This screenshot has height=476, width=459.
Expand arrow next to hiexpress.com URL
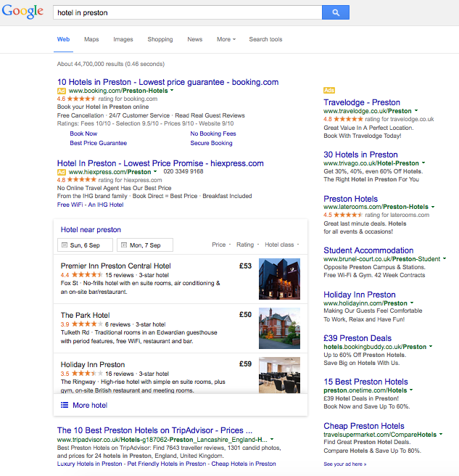point(155,171)
